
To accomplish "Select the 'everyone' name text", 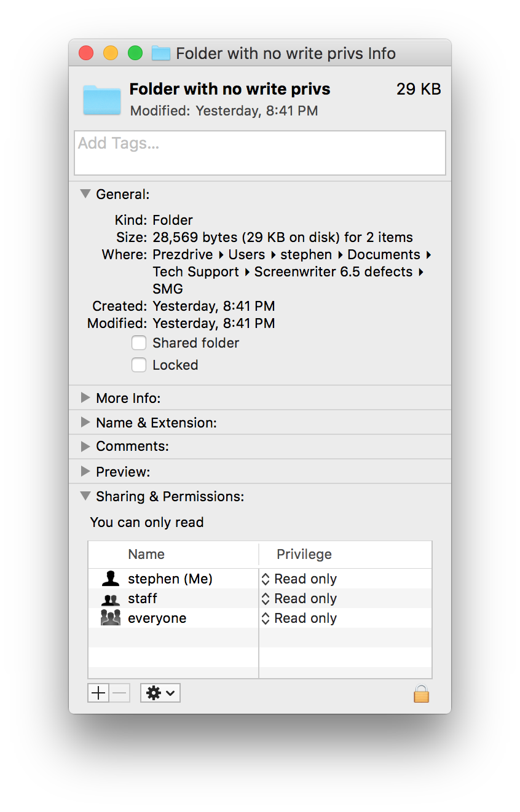I will click(157, 618).
